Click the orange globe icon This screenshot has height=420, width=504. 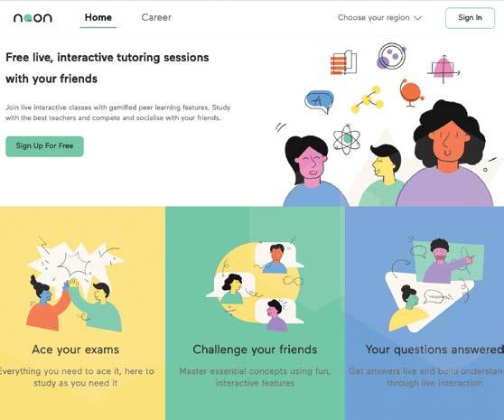click(410, 92)
